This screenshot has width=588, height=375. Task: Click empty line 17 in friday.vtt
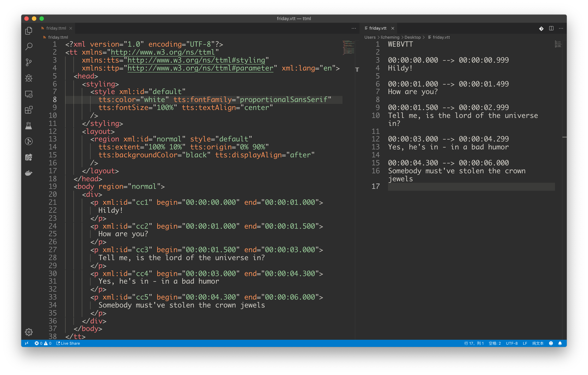coord(471,187)
